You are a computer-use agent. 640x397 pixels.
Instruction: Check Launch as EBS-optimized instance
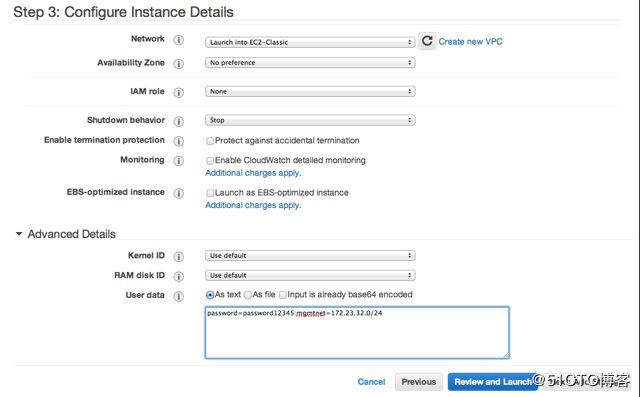coord(210,193)
